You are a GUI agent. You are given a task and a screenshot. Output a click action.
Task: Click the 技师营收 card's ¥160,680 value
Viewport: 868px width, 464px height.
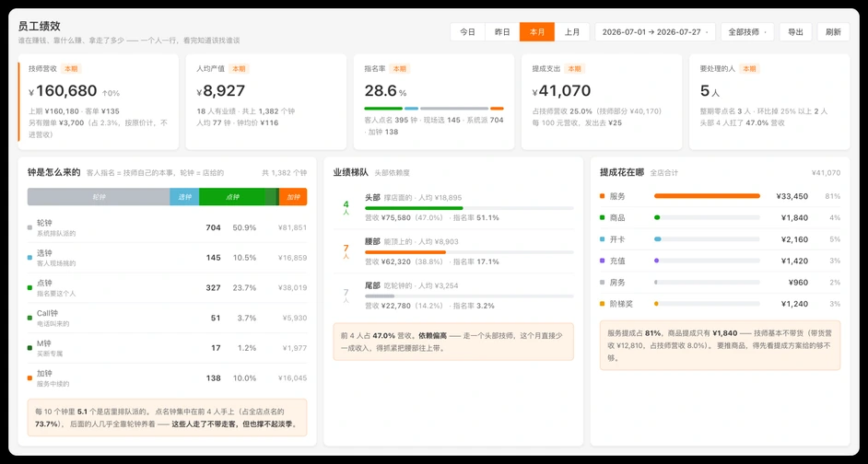tap(63, 91)
